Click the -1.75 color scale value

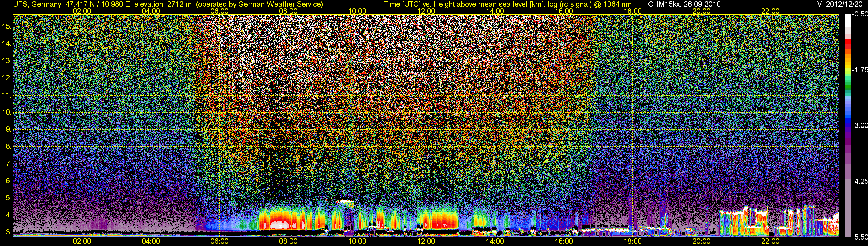[x=860, y=70]
